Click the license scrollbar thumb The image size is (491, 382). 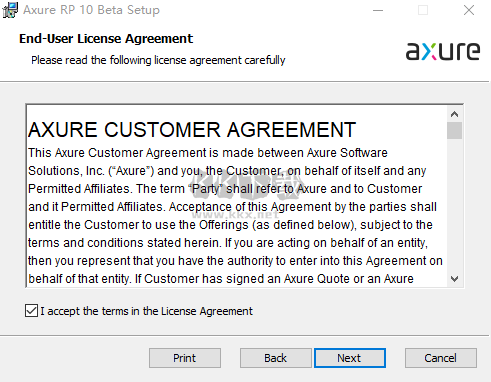[454, 130]
